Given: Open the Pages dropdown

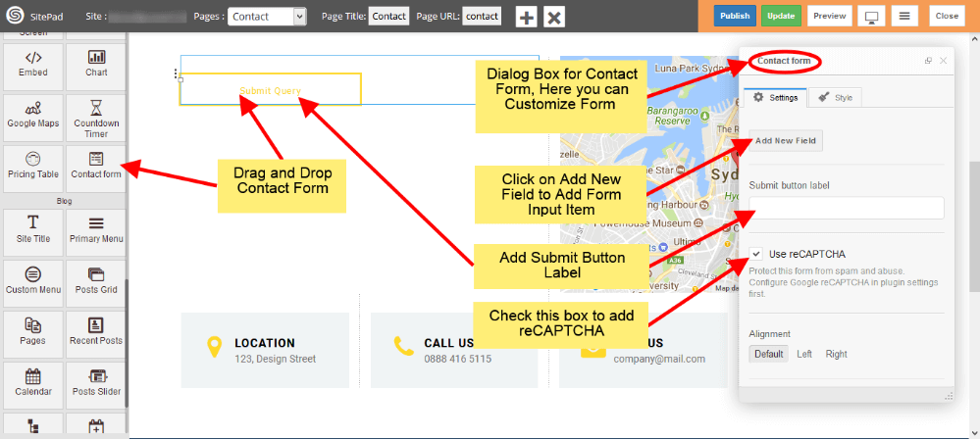Looking at the screenshot, I should coord(267,17).
